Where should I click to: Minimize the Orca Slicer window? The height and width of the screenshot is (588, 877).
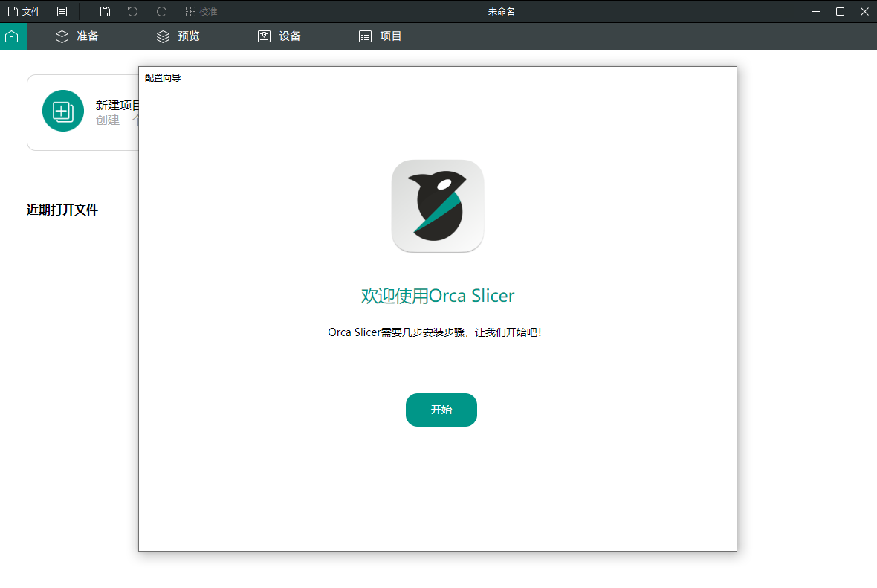pos(816,11)
